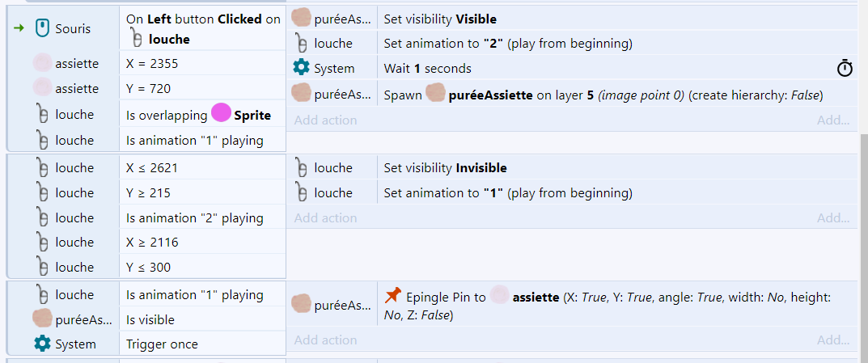Click System gear icon in Trigger once condition
The height and width of the screenshot is (363, 868).
43,344
